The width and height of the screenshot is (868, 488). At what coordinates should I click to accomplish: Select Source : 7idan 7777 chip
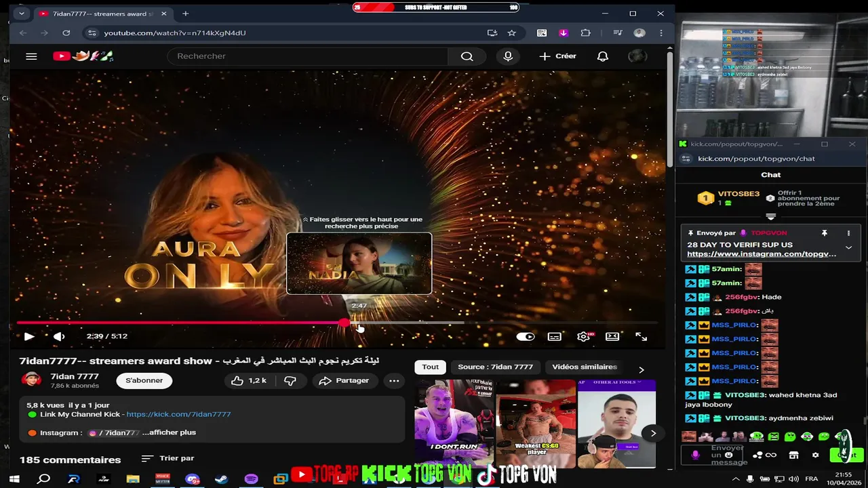[495, 367]
